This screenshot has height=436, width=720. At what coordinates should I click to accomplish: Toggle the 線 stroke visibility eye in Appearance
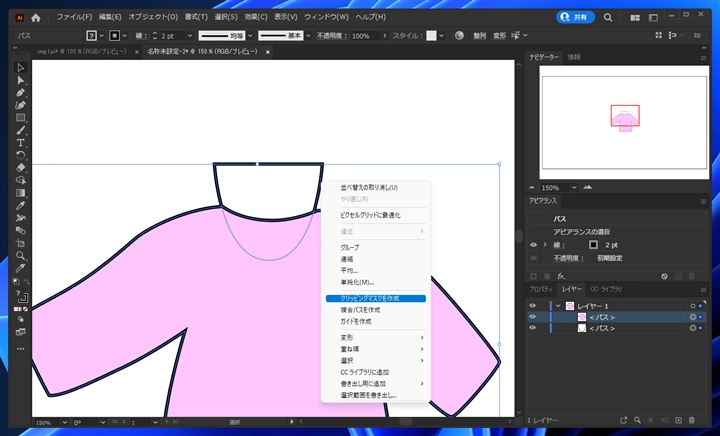[x=533, y=245]
